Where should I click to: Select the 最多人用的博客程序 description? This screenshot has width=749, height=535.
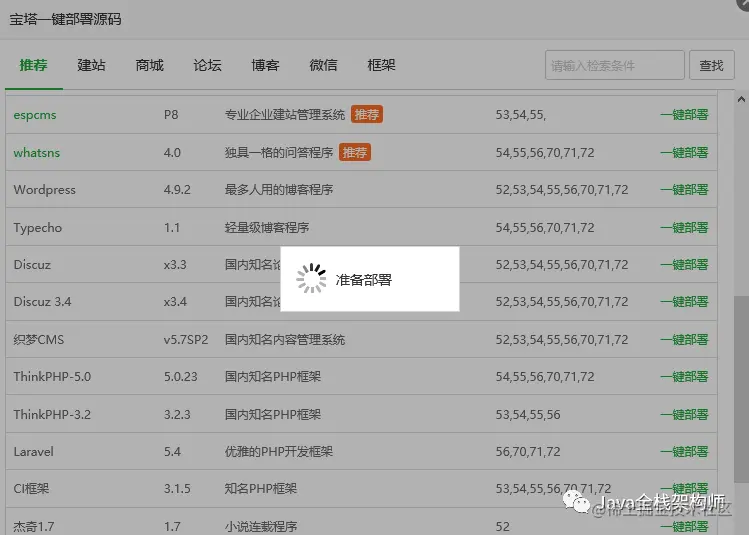279,190
